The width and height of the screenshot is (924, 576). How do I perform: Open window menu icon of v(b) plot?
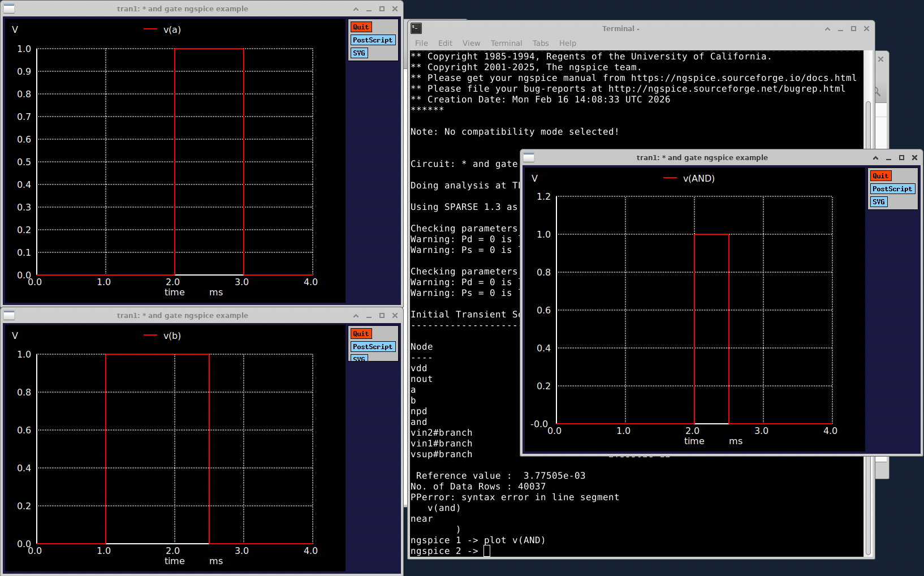tap(9, 315)
